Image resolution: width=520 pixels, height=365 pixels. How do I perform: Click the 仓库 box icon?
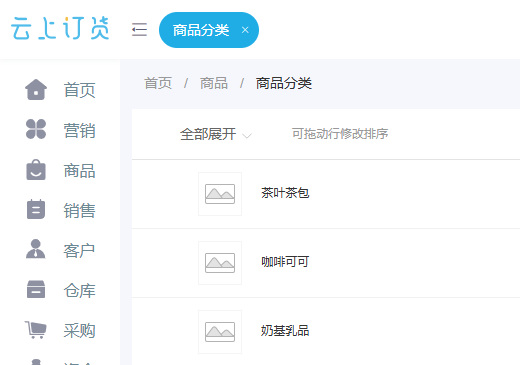click(36, 289)
